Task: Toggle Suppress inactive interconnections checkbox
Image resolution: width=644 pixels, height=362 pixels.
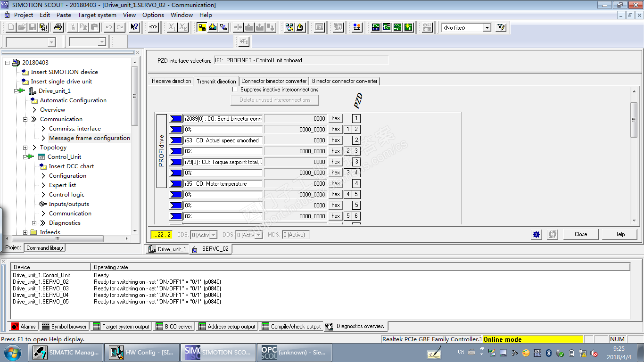Action: 235,90
